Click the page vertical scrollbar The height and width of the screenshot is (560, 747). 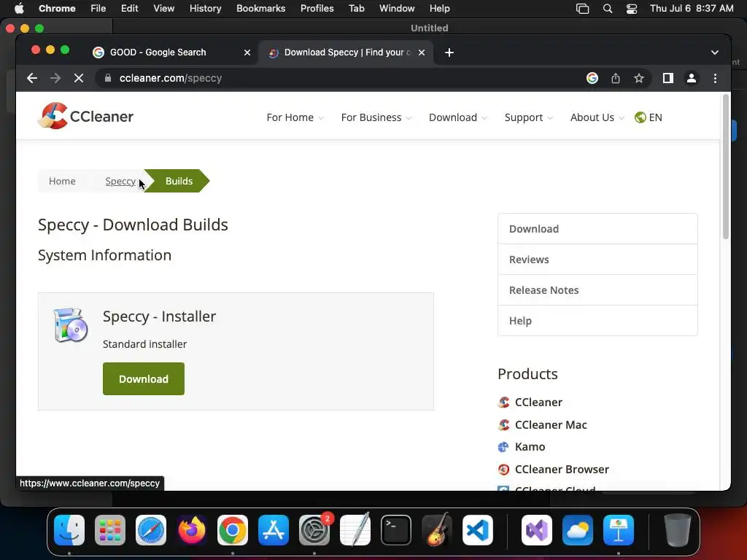point(726,167)
